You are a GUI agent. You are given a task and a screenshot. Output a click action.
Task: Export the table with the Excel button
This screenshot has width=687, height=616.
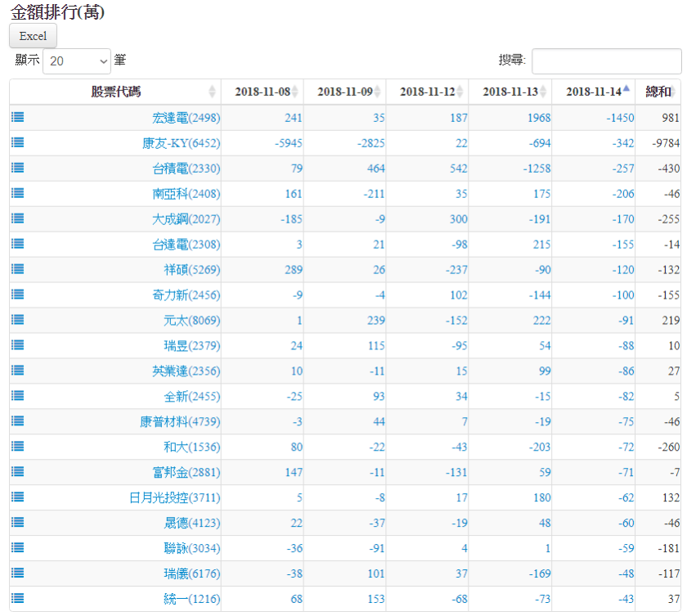[x=33, y=36]
